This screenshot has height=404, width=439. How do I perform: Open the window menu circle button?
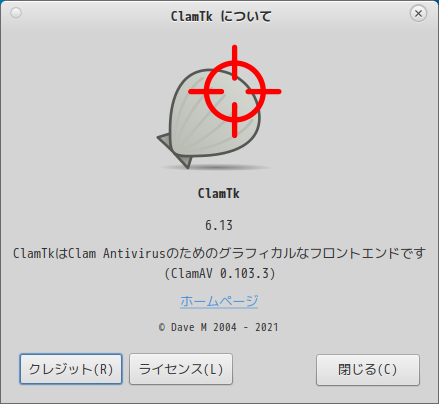16,13
